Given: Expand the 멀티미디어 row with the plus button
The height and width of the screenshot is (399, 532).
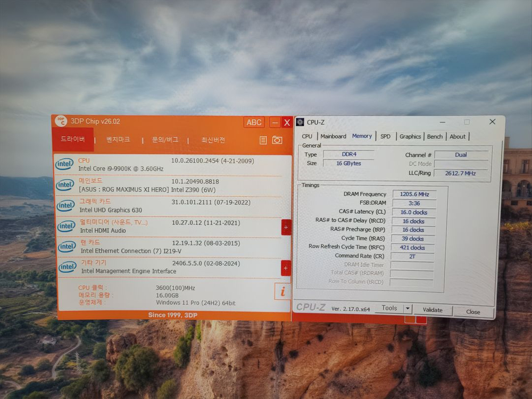Looking at the screenshot, I should coord(286,227).
